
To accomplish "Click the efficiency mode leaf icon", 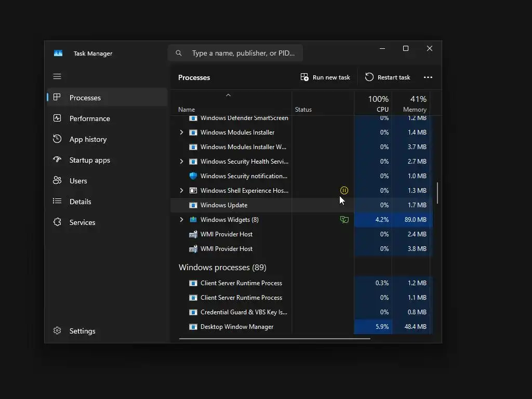I will (344, 220).
